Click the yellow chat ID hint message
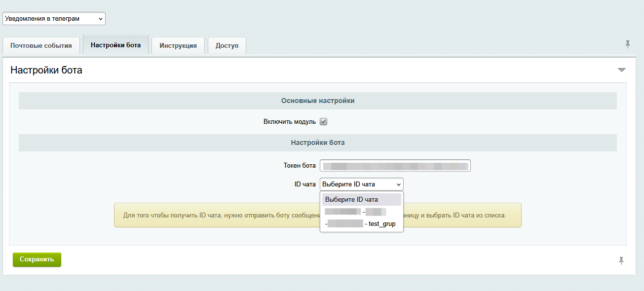The height and width of the screenshot is (291, 644). coord(217,216)
